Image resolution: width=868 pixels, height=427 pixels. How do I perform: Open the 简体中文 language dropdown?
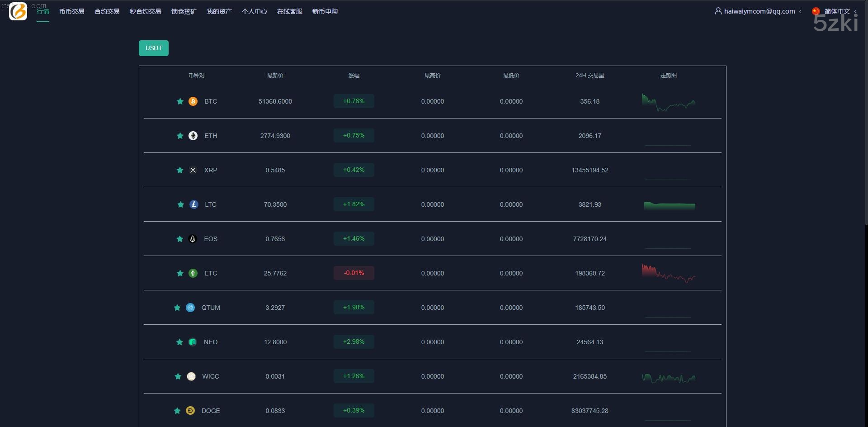tap(836, 11)
